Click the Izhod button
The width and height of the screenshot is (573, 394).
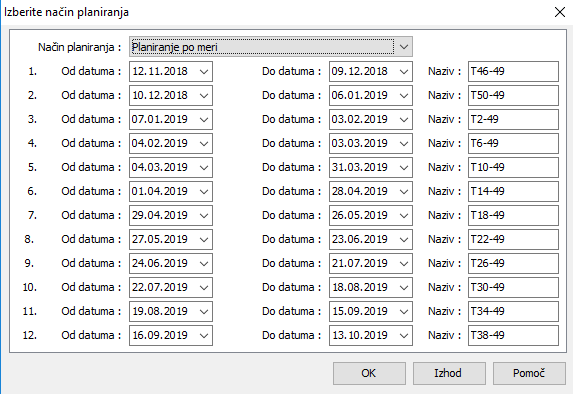coord(449,373)
